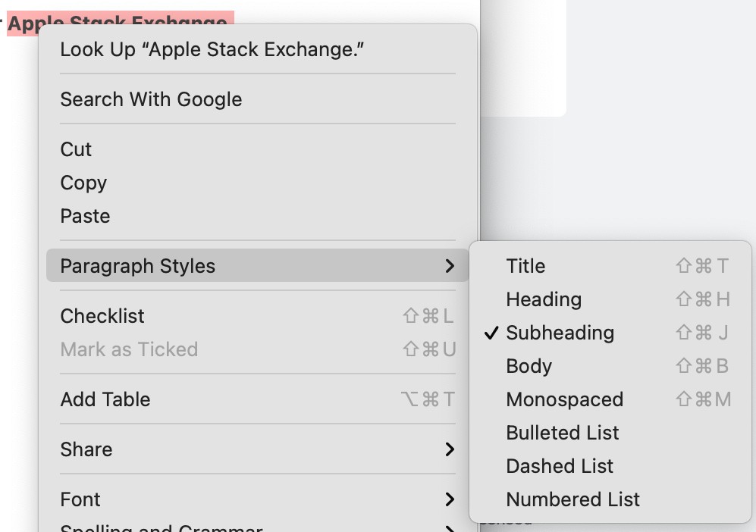This screenshot has width=756, height=532.
Task: Apply the Title style
Action: click(x=525, y=266)
